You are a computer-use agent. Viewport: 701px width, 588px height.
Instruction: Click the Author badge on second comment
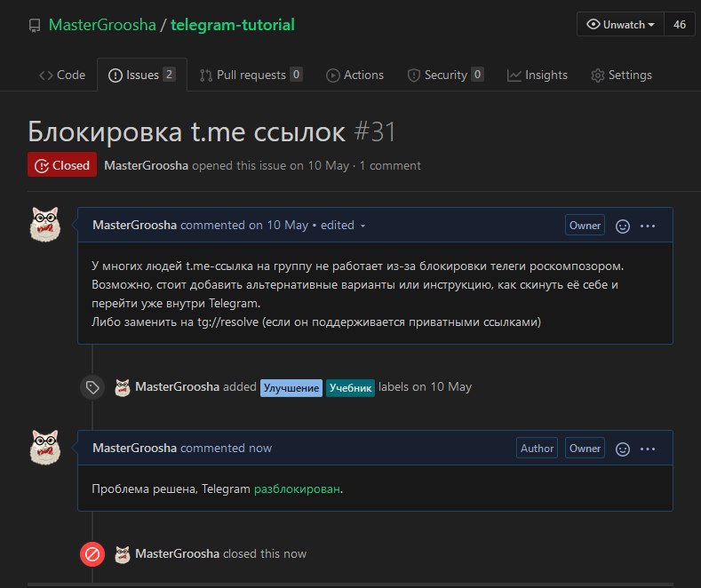(x=537, y=449)
